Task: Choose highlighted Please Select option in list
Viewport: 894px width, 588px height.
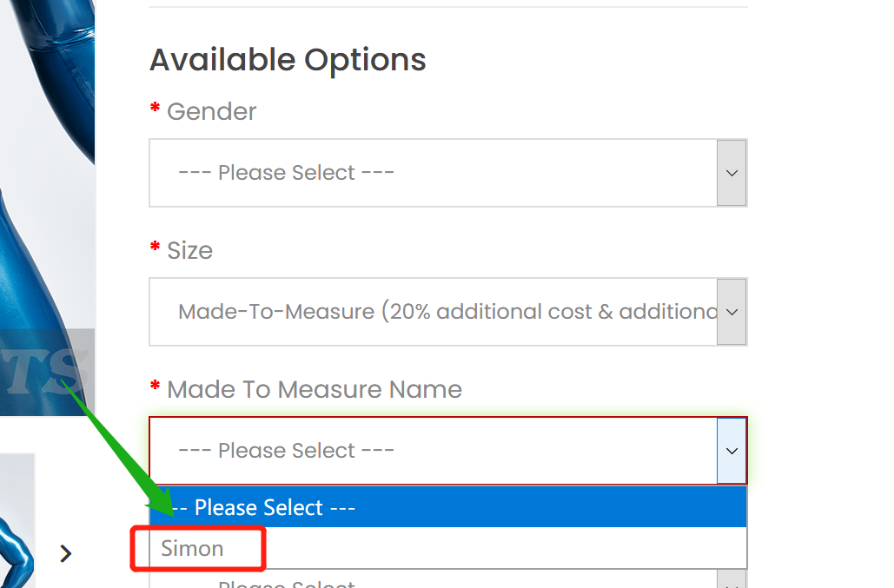Action: point(448,507)
